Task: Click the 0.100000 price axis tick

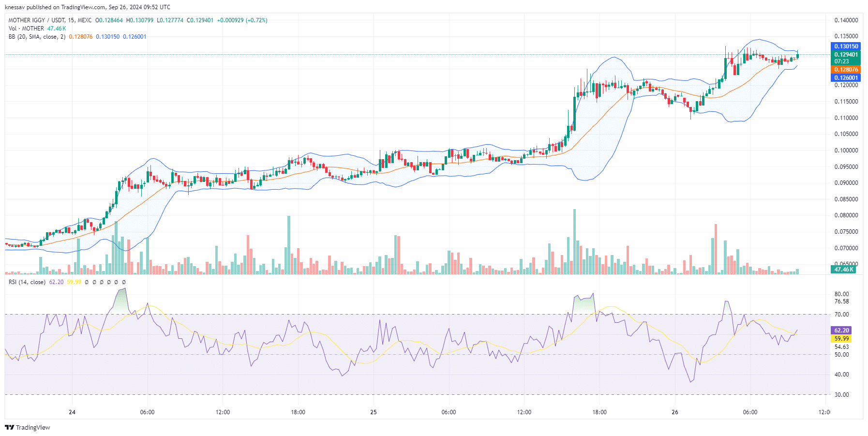Action: (x=846, y=150)
